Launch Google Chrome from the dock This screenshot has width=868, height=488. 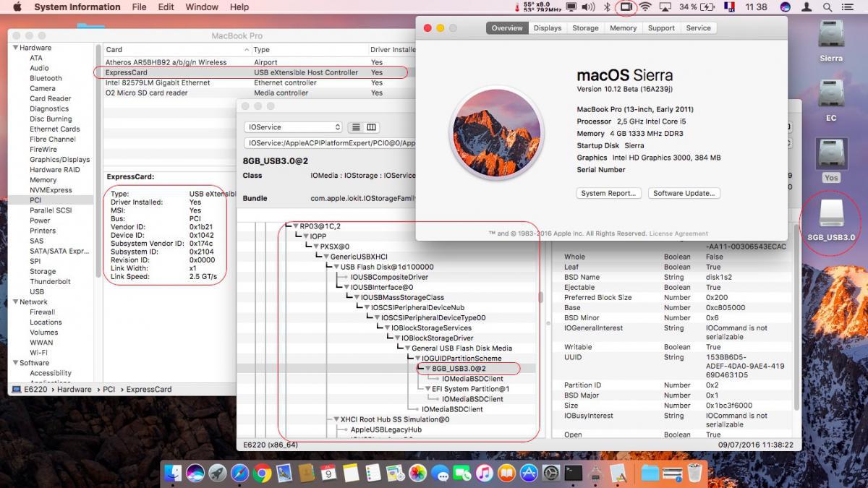(262, 474)
